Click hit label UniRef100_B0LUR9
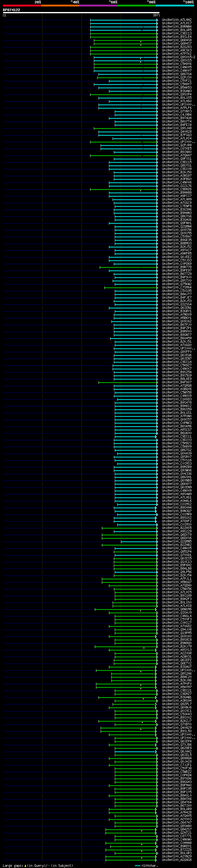197x868 pixels. pyautogui.click(x=177, y=809)
